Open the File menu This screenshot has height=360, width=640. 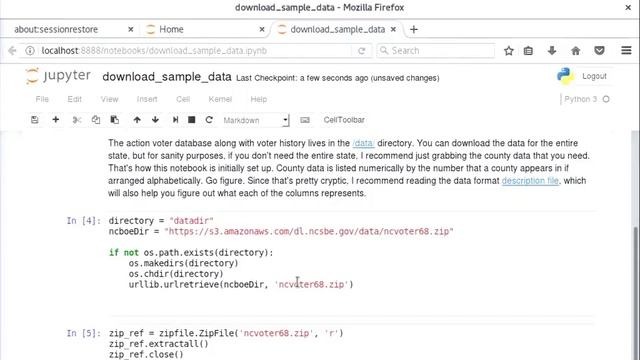tap(42, 99)
